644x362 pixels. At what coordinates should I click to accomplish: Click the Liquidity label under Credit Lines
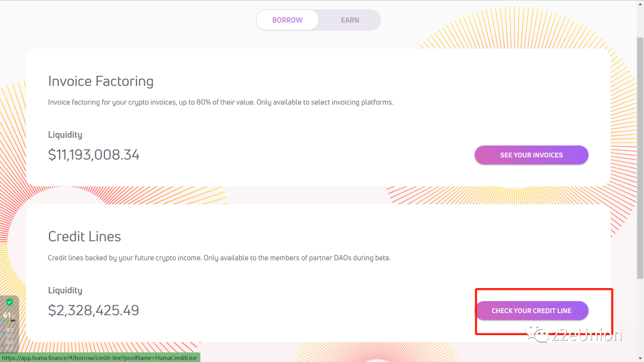65,290
